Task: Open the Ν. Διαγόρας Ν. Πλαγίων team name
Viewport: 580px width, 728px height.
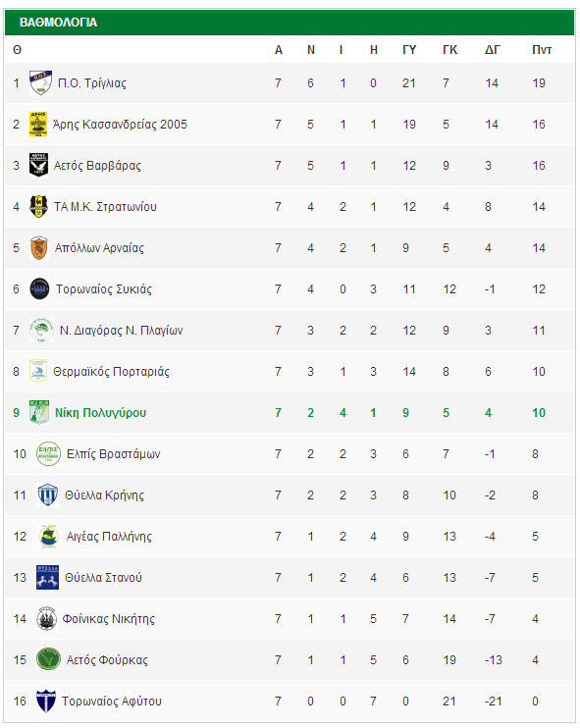Action: click(121, 330)
